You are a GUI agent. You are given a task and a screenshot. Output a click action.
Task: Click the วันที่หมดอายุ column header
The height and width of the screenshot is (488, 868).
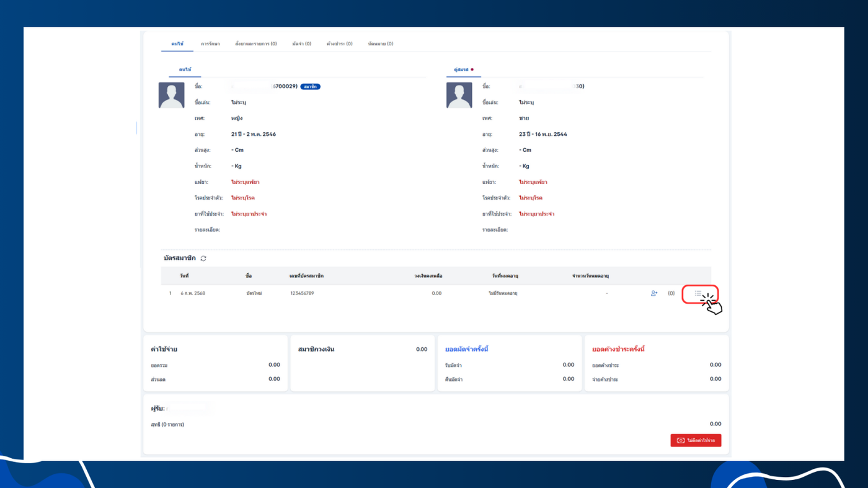pos(505,276)
